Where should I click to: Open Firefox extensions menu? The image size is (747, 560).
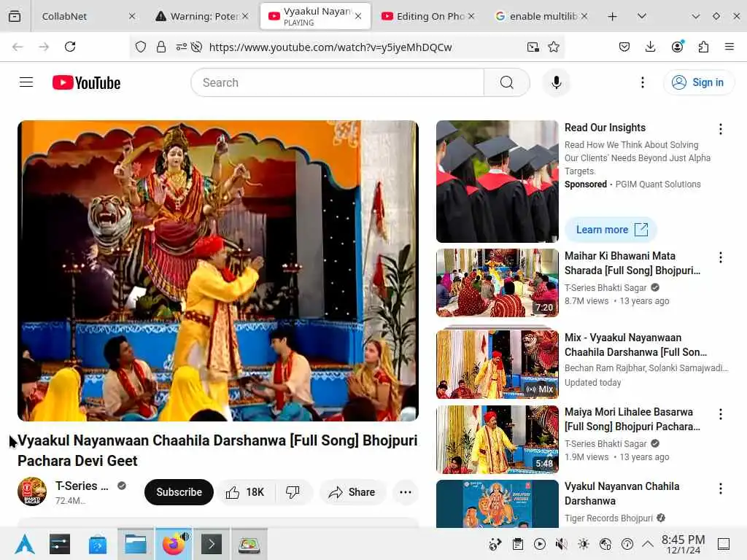[704, 47]
